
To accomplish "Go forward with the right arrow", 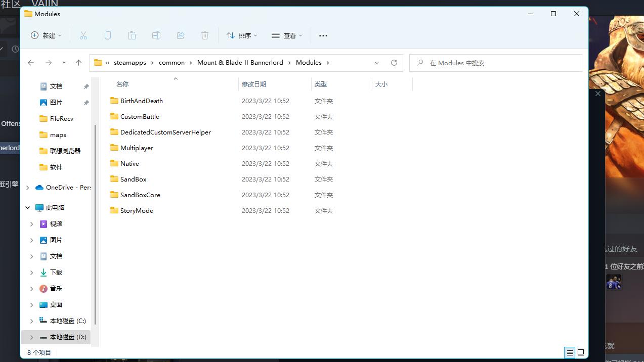I will click(49, 63).
